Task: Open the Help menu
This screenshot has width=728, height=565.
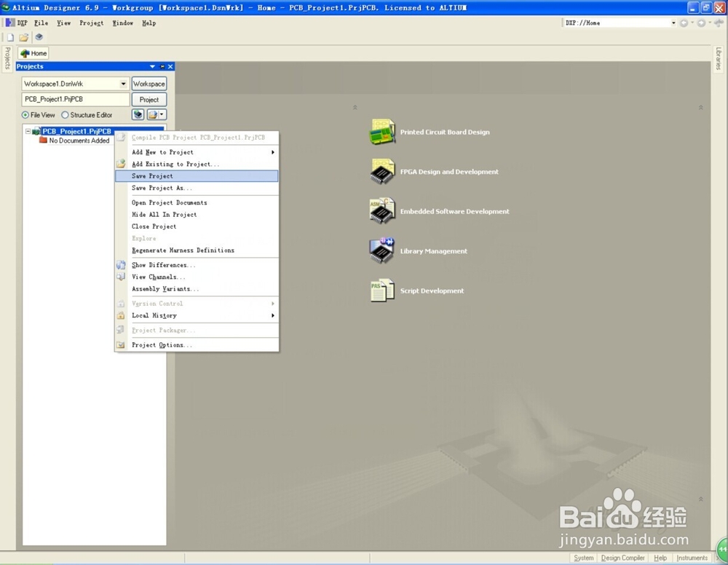Action: pyautogui.click(x=149, y=23)
